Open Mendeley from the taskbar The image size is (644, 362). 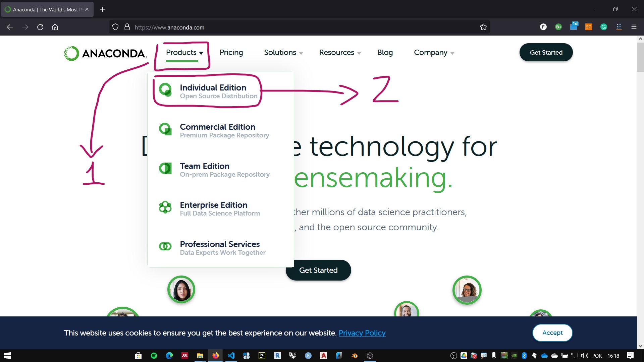pyautogui.click(x=185, y=356)
